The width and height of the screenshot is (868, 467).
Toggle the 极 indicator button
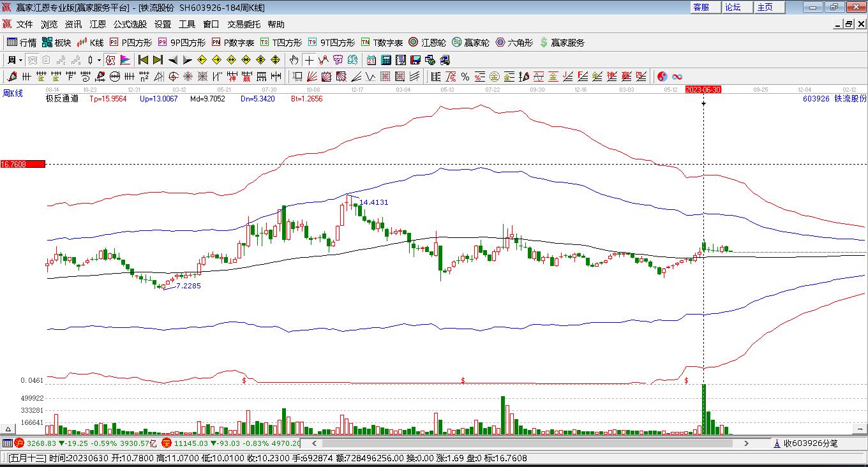110,60
